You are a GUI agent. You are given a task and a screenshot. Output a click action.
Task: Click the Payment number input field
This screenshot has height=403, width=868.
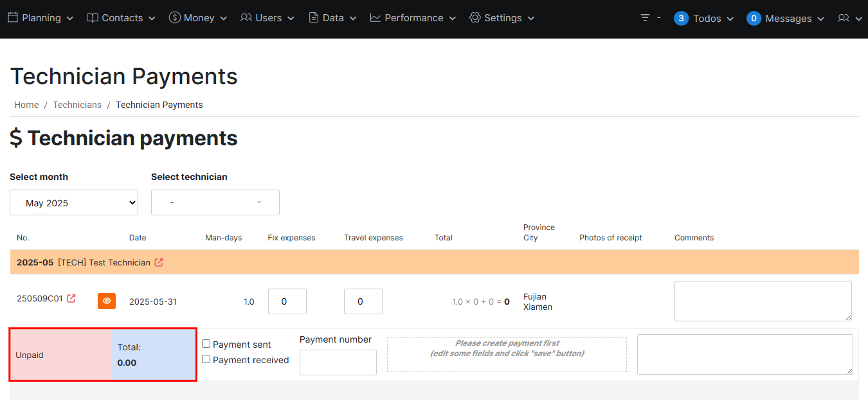coord(338,363)
